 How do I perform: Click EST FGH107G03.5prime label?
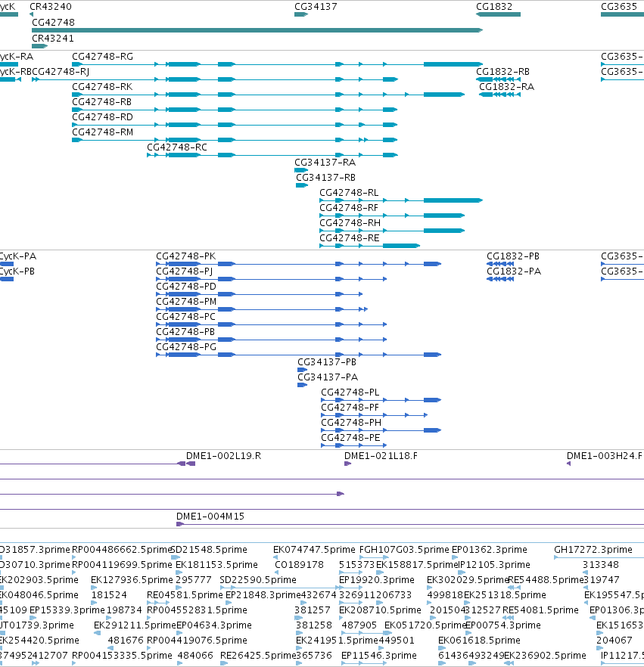click(404, 550)
